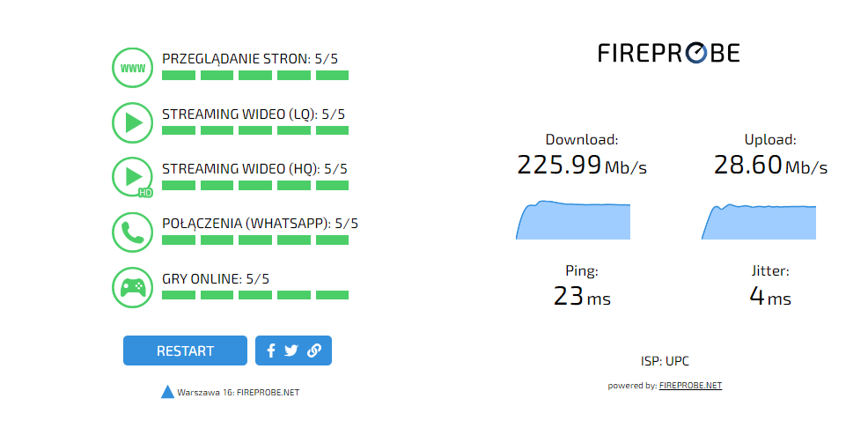Click the FIREPROBE logo
Screen dimensions: 868x428
pyautogui.click(x=669, y=53)
